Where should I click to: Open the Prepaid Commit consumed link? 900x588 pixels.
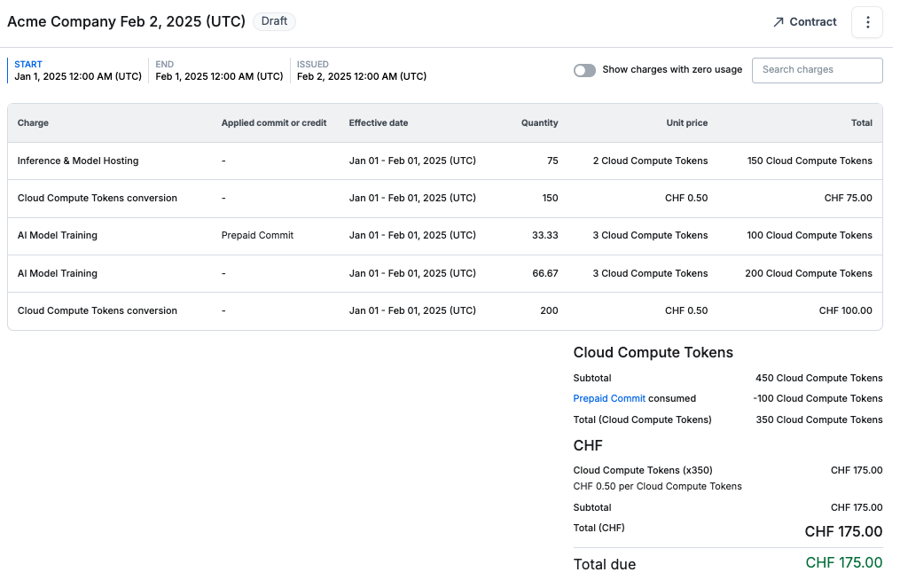[x=609, y=399]
